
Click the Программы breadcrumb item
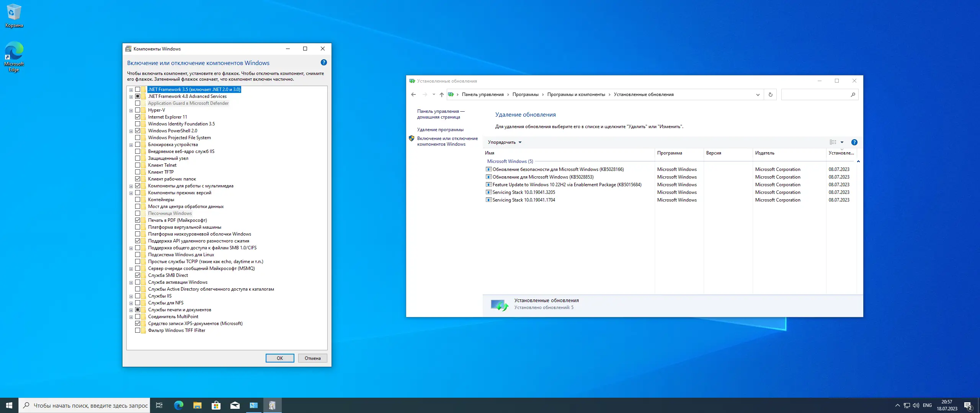click(525, 94)
